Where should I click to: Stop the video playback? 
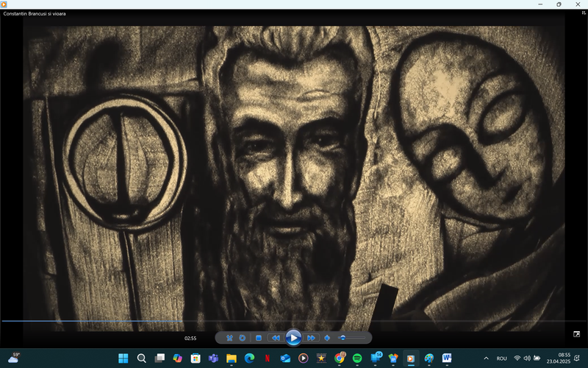click(258, 338)
